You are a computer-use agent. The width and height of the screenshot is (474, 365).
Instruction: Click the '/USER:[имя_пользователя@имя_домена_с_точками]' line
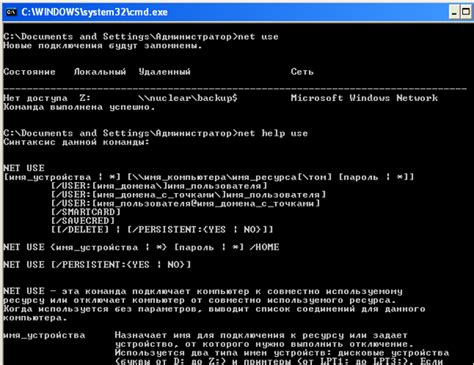[x=186, y=203]
